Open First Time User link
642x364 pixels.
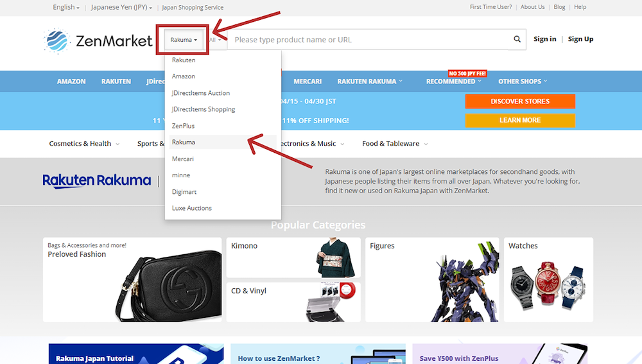point(490,7)
